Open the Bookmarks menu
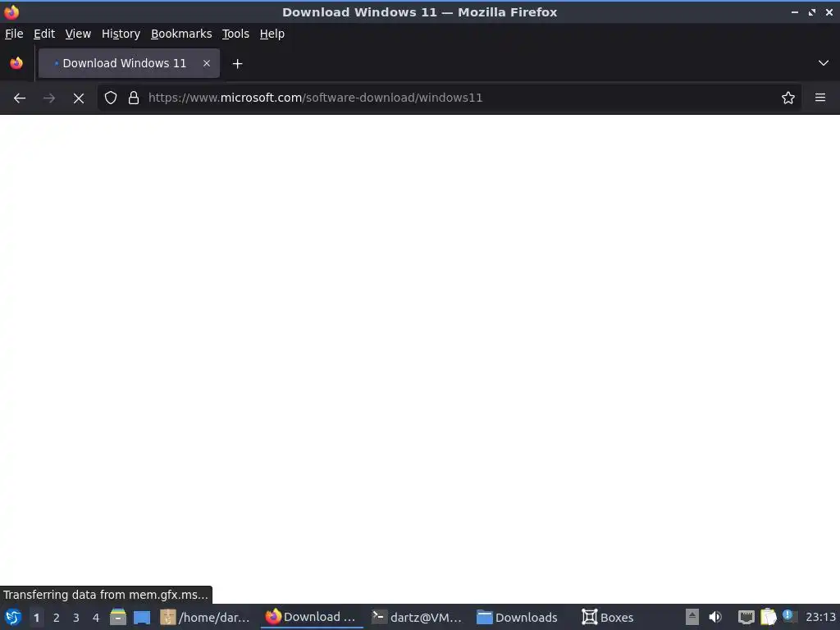840x630 pixels. 181,34
